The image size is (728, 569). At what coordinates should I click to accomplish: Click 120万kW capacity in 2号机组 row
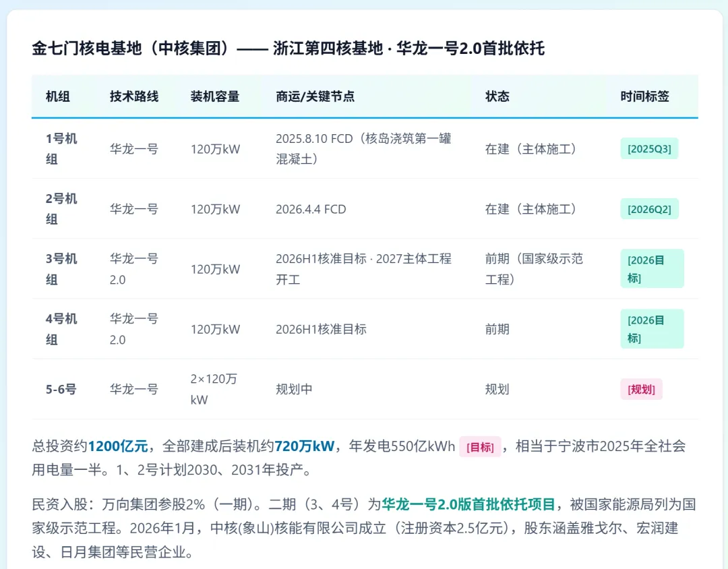pos(216,209)
